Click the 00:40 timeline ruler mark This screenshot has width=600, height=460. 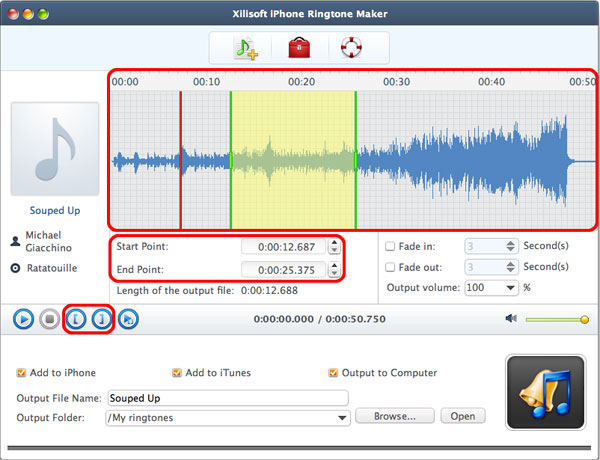tap(491, 82)
